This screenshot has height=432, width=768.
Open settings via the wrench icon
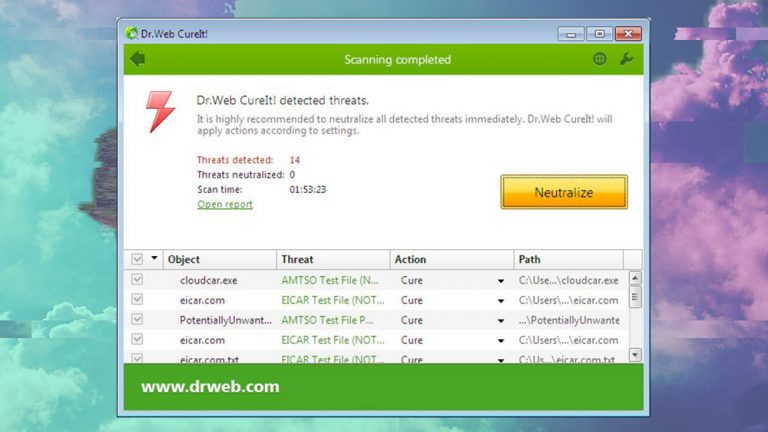coord(626,59)
